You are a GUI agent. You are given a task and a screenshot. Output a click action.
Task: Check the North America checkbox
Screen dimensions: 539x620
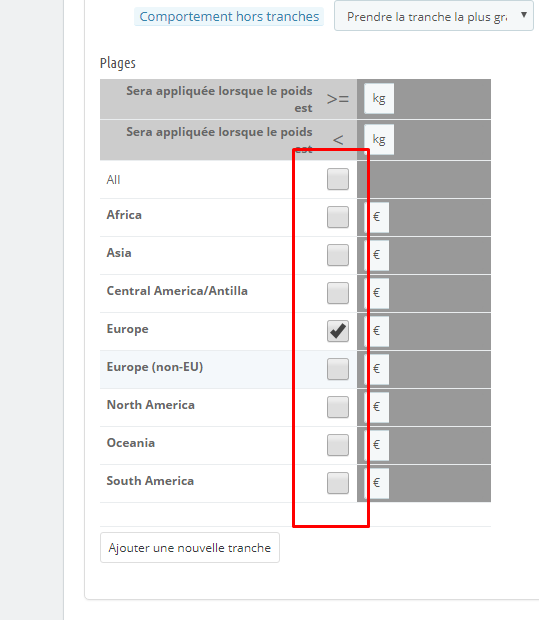[338, 407]
